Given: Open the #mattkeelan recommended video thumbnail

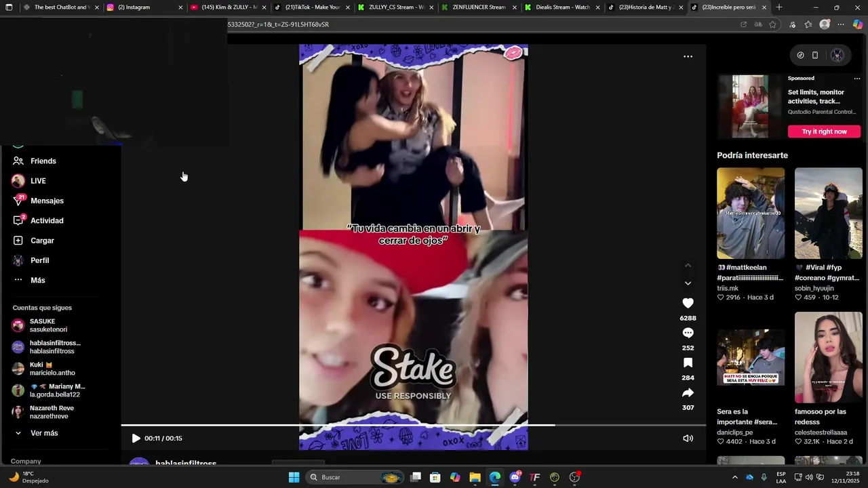Looking at the screenshot, I should tap(751, 213).
